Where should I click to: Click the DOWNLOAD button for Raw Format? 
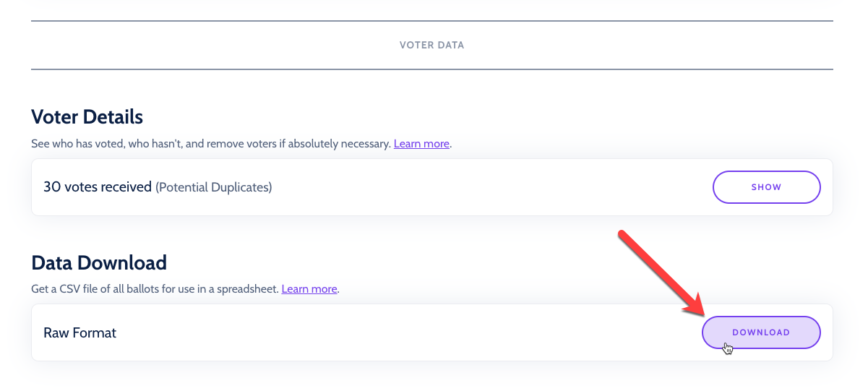point(761,332)
